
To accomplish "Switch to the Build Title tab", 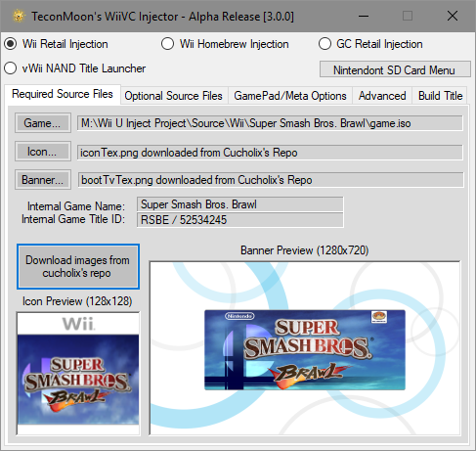I will click(x=440, y=96).
